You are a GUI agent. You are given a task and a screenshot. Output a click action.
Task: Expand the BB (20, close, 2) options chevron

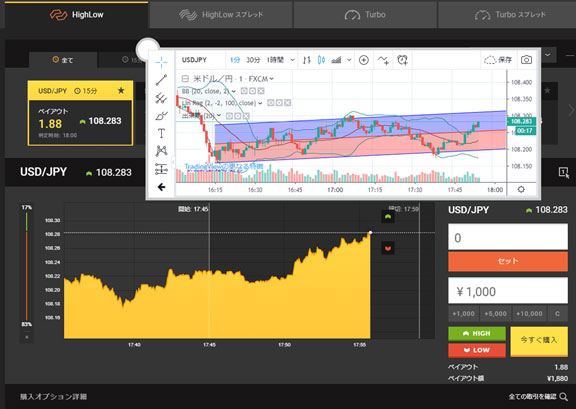(x=234, y=91)
